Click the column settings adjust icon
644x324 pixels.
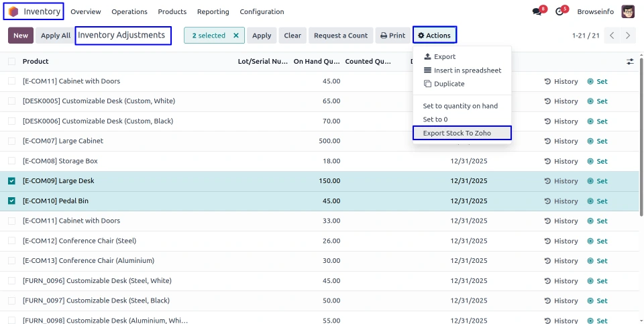tap(630, 62)
